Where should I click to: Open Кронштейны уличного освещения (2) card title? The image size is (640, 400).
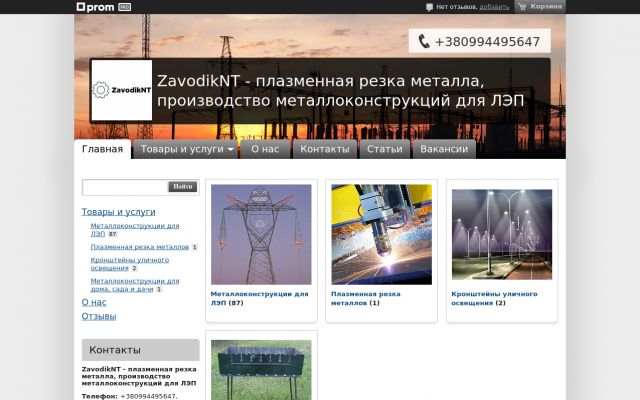(494, 298)
